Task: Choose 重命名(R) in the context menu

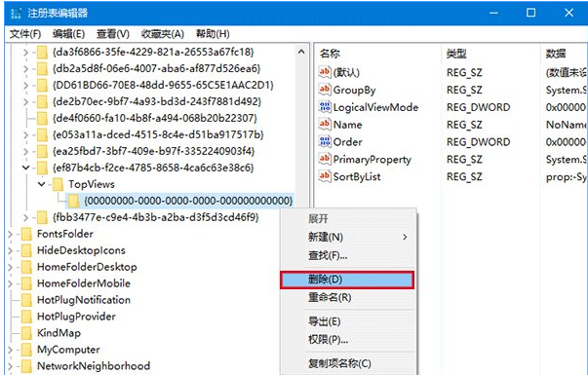Action: coord(347,298)
